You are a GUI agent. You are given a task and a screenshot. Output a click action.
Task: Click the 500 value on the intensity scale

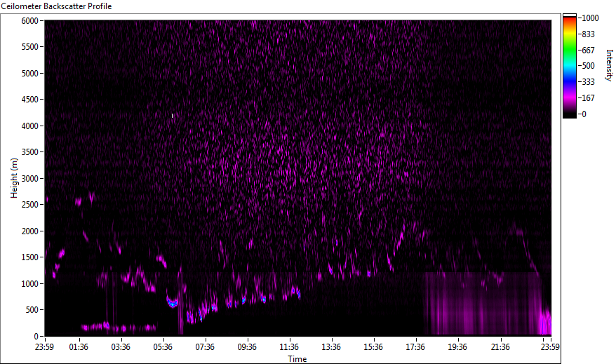point(588,66)
